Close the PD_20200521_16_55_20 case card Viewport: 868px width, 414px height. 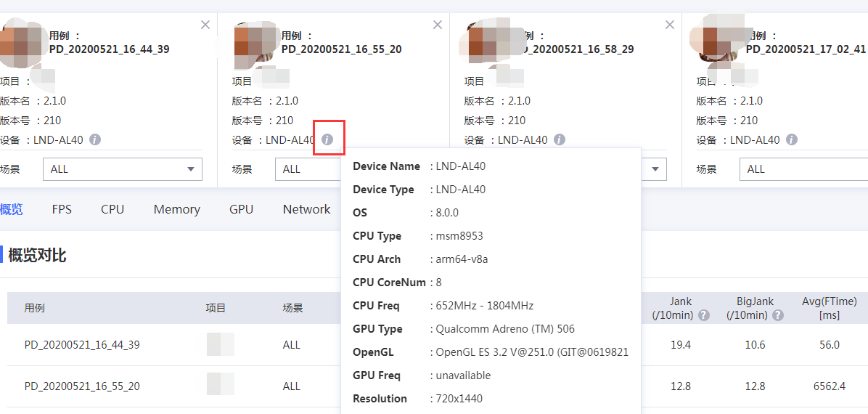[438, 25]
